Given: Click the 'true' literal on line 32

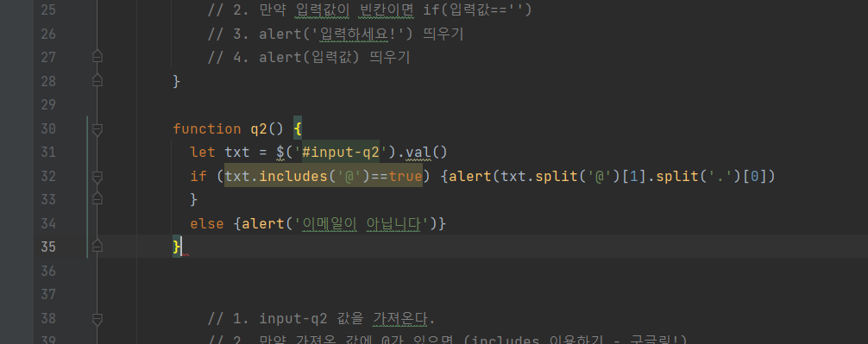Looking at the screenshot, I should pyautogui.click(x=406, y=177).
